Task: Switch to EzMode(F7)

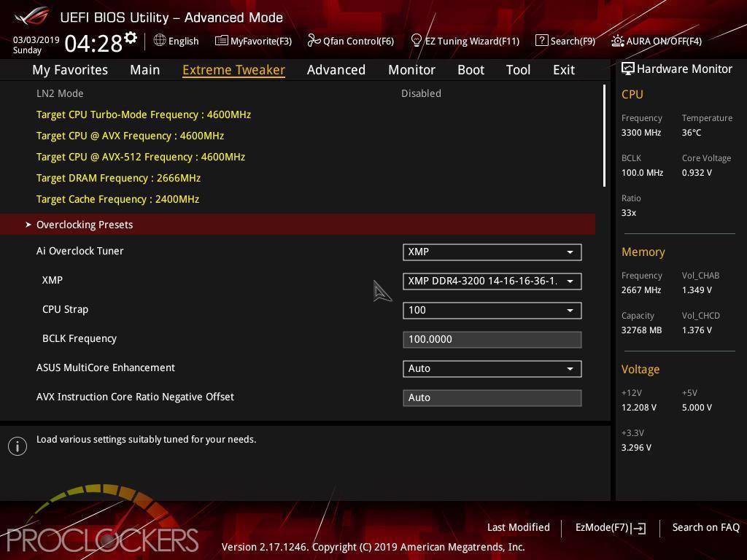Action: (x=611, y=528)
